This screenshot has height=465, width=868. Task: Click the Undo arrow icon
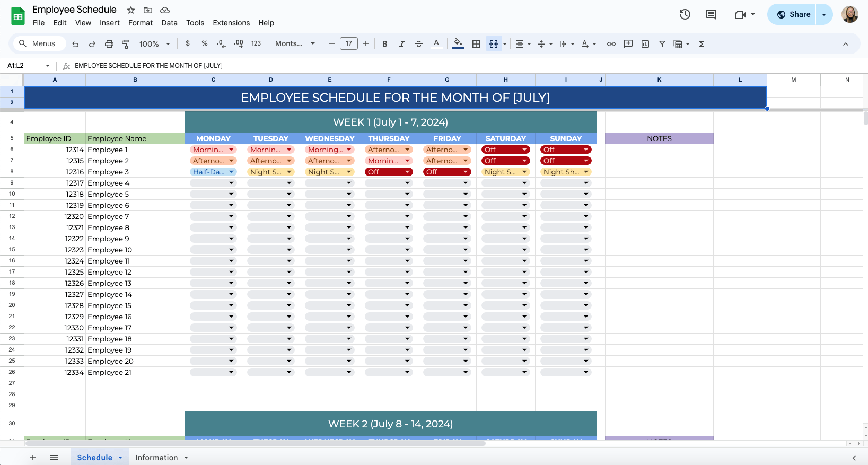pyautogui.click(x=75, y=44)
